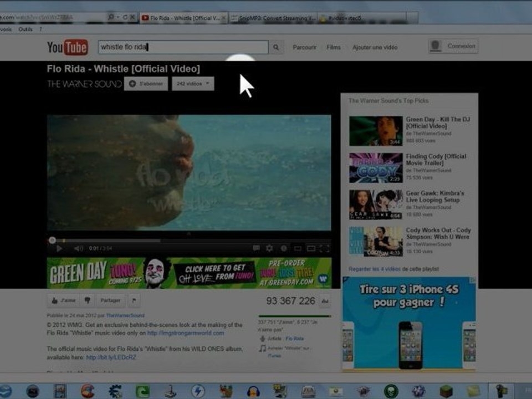Enter fullscreen mode in the player

325,249
